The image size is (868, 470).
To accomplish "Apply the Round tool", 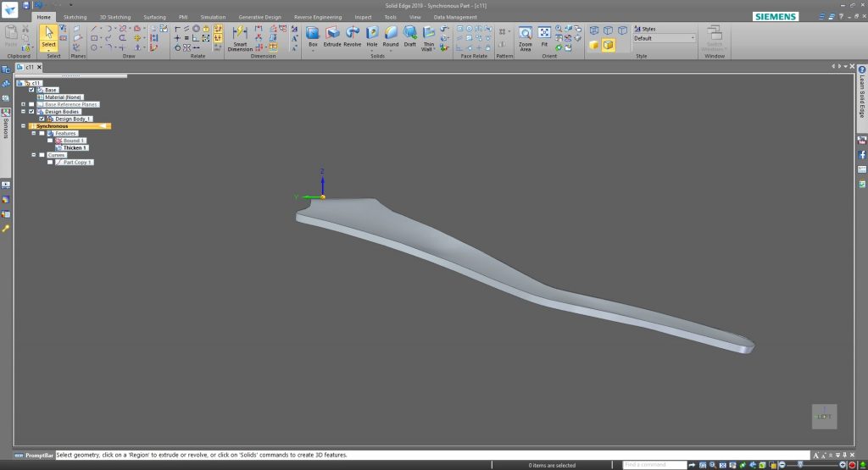I will point(391,36).
